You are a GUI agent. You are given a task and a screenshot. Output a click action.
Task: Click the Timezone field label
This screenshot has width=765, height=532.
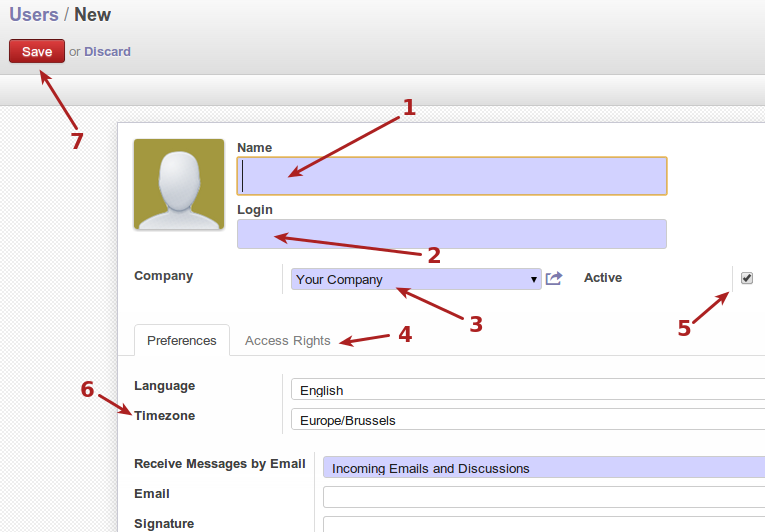pyautogui.click(x=164, y=415)
